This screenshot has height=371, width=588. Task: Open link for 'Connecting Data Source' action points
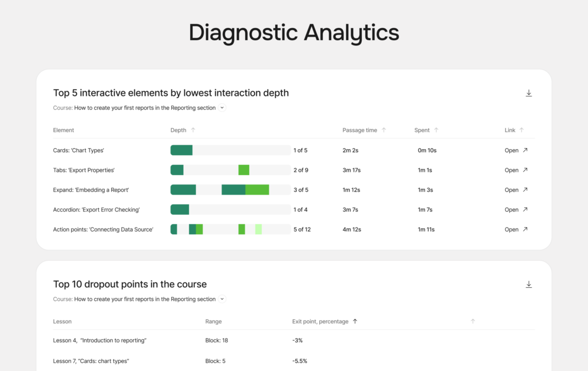coord(516,229)
